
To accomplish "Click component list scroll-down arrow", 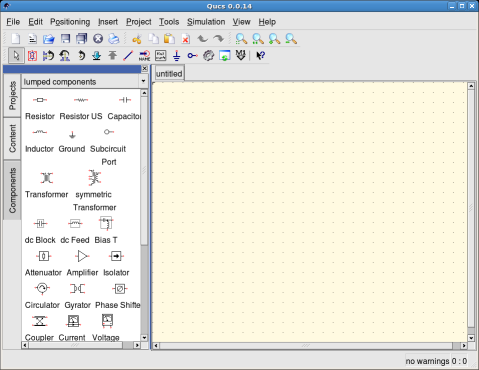I will click(144, 337).
